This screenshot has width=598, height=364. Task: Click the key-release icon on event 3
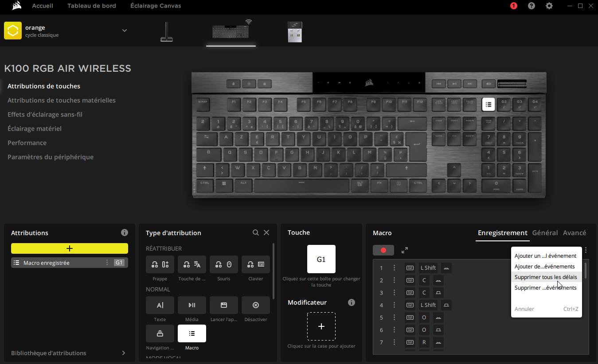point(438,293)
